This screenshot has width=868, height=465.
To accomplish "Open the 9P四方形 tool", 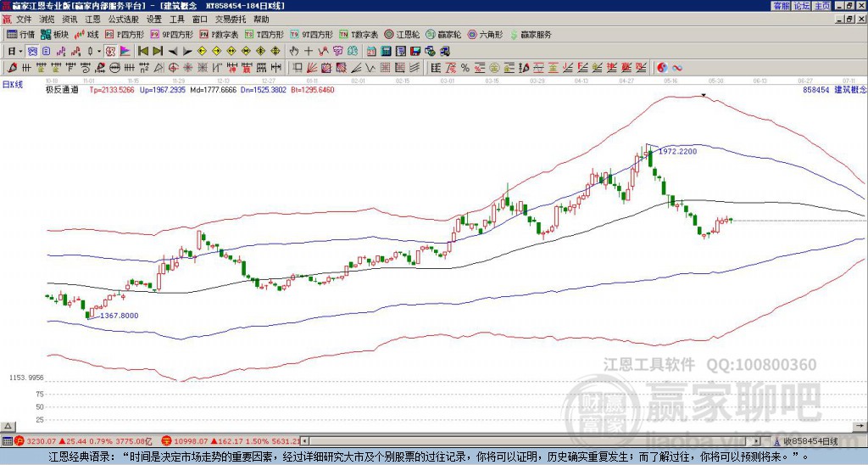I will (x=171, y=34).
